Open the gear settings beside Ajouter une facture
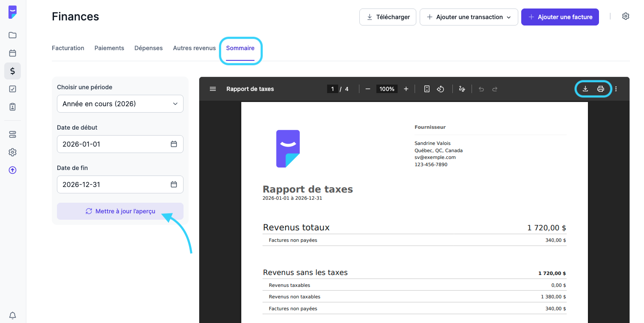The image size is (644, 323). tap(625, 17)
